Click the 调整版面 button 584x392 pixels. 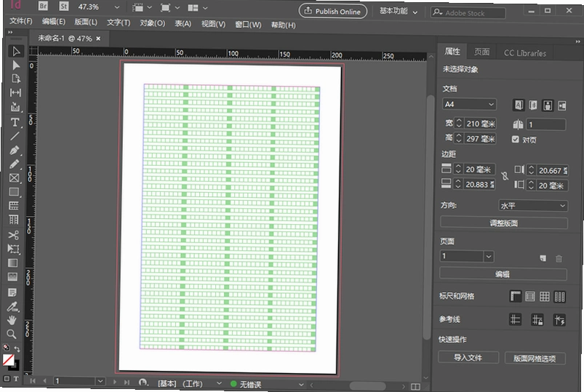[x=503, y=223]
